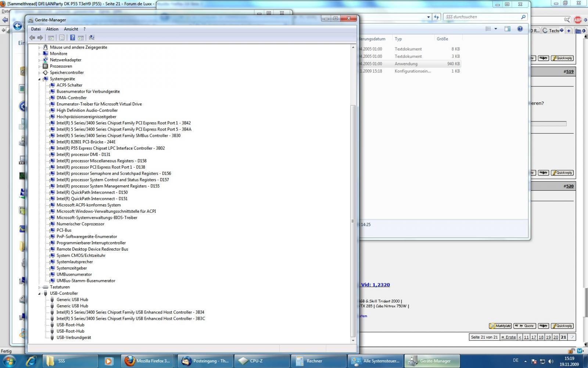
Task: Open Windows Media Player taskbar icon
Action: [x=108, y=361]
